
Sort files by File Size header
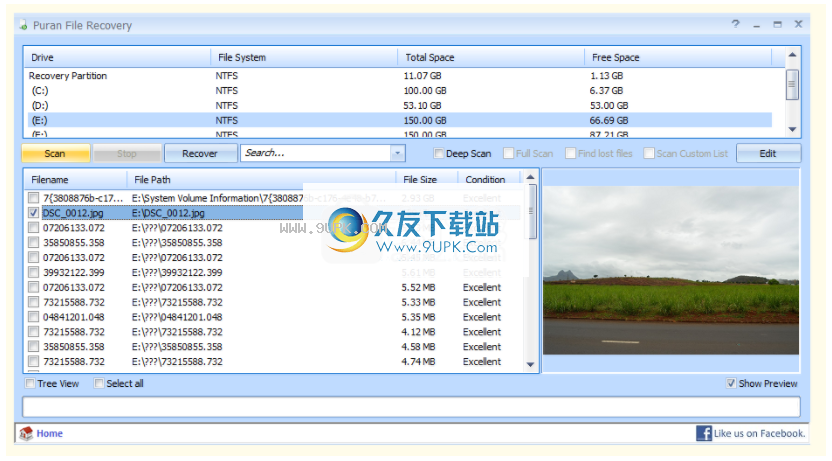427,179
